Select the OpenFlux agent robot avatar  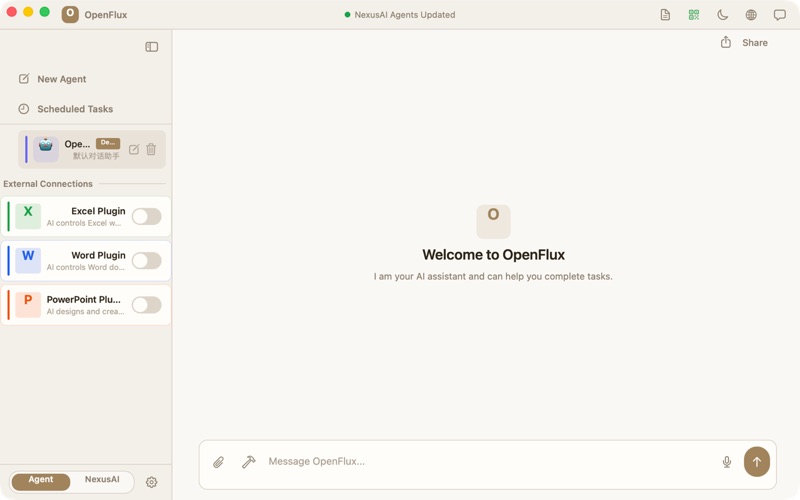pos(46,149)
